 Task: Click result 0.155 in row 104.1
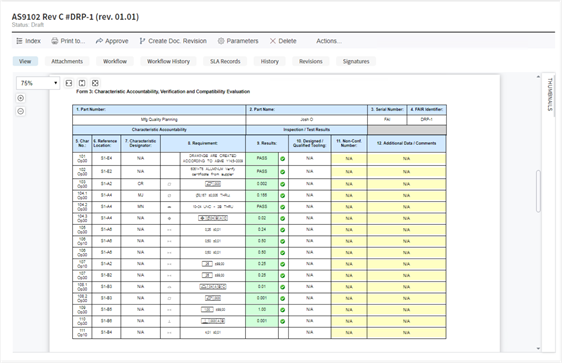tap(262, 195)
